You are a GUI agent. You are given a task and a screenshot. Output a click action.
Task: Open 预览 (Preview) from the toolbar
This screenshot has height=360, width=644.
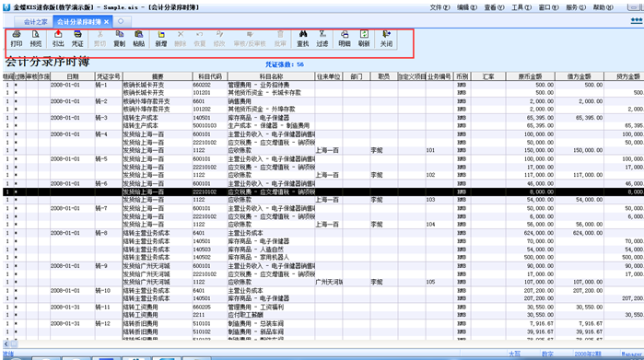pyautogui.click(x=36, y=39)
